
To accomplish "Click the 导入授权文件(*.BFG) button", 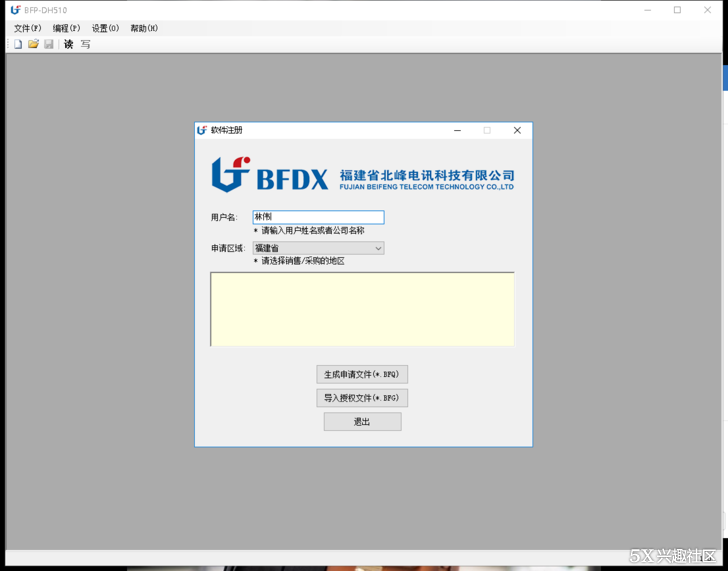I will coord(362,398).
